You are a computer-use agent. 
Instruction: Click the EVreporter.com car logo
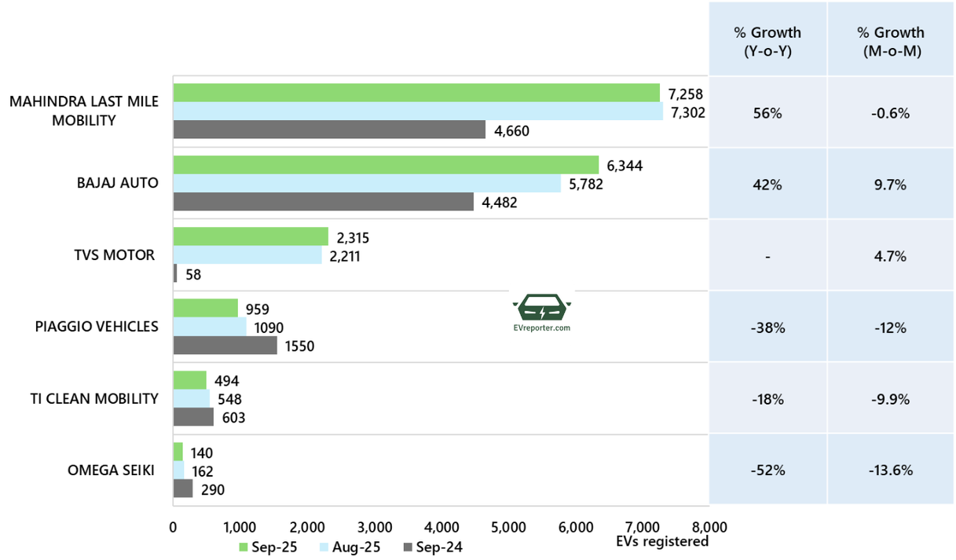tap(541, 312)
